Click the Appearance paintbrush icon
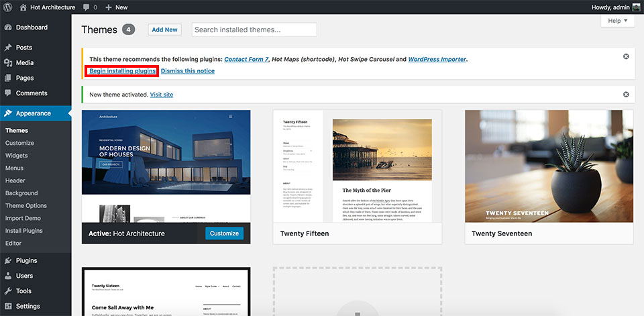 point(8,113)
